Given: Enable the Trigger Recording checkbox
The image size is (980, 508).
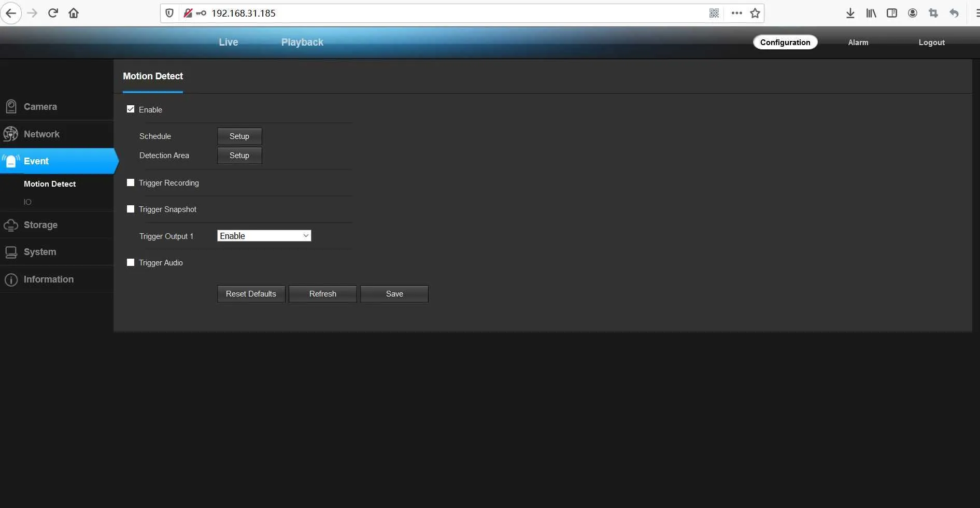Looking at the screenshot, I should (131, 182).
